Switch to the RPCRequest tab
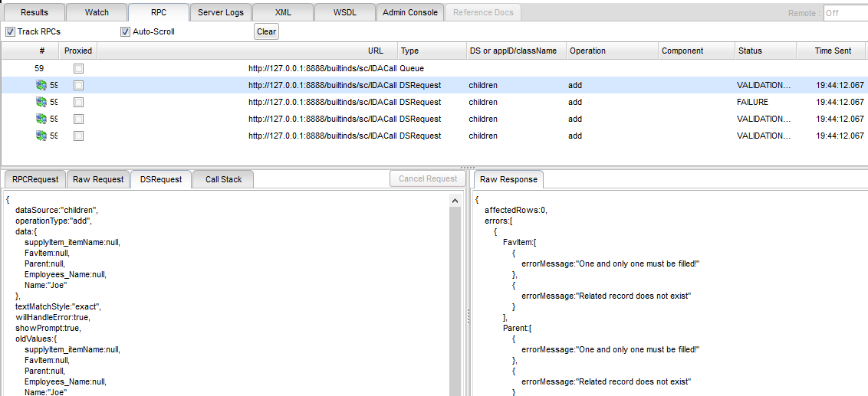Screen dimensions: 868x396 point(35,179)
